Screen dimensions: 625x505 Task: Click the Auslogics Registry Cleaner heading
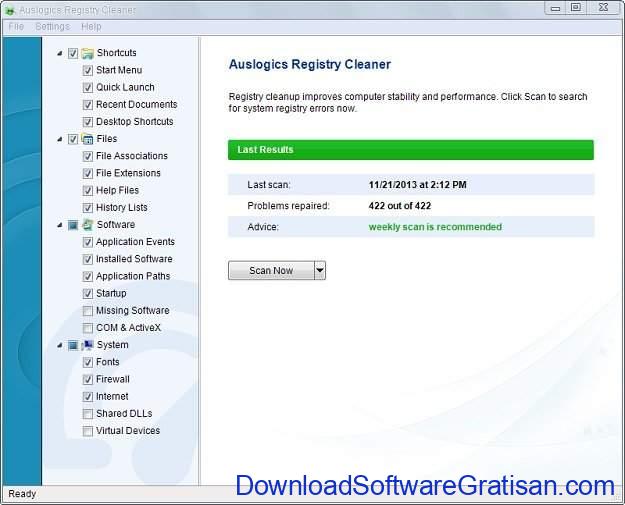coord(310,64)
